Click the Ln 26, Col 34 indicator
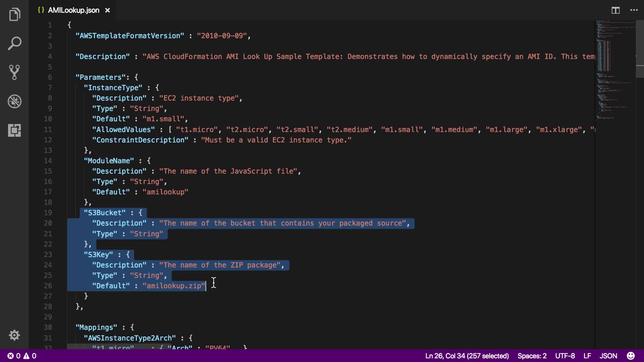The image size is (644, 362). tap(467, 356)
